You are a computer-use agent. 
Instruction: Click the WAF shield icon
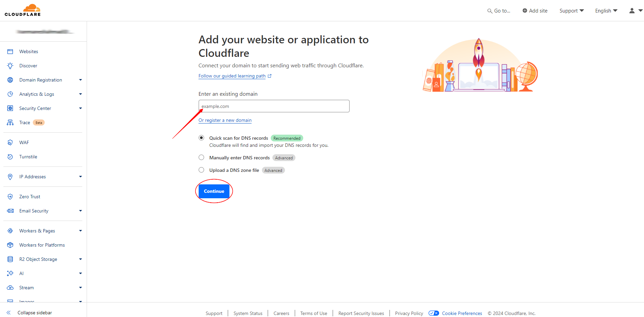coord(10,142)
